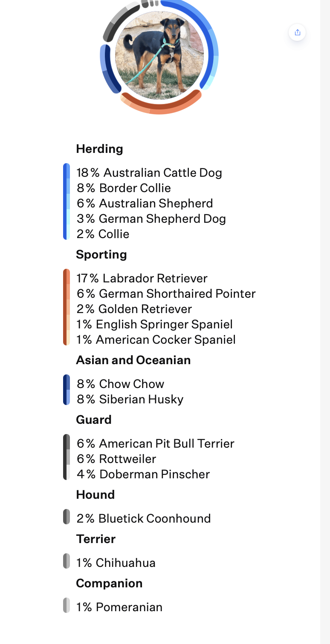
Task: Open 1% English Springer Spaniel
Action: 154,324
